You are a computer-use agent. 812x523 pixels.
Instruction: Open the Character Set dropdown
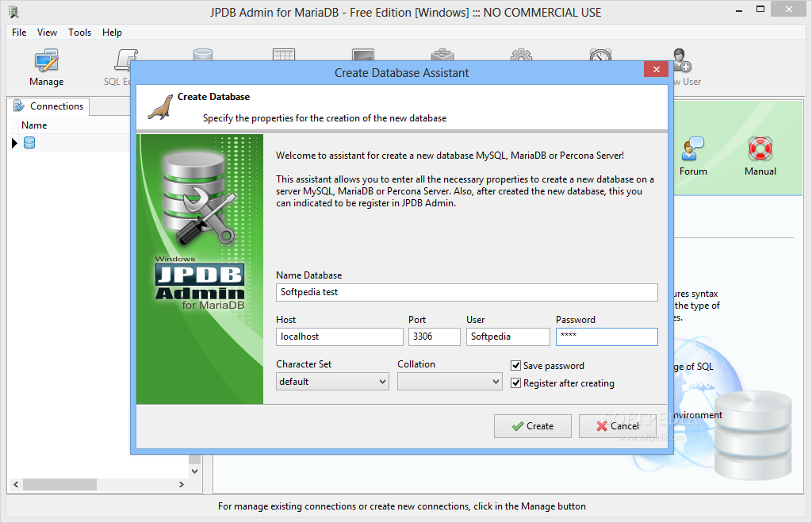(332, 382)
